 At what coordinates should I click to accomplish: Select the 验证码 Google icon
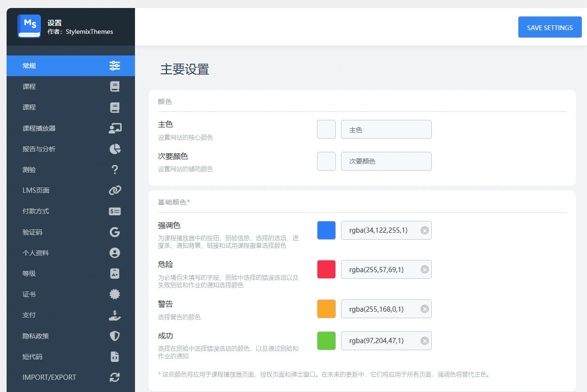[115, 232]
